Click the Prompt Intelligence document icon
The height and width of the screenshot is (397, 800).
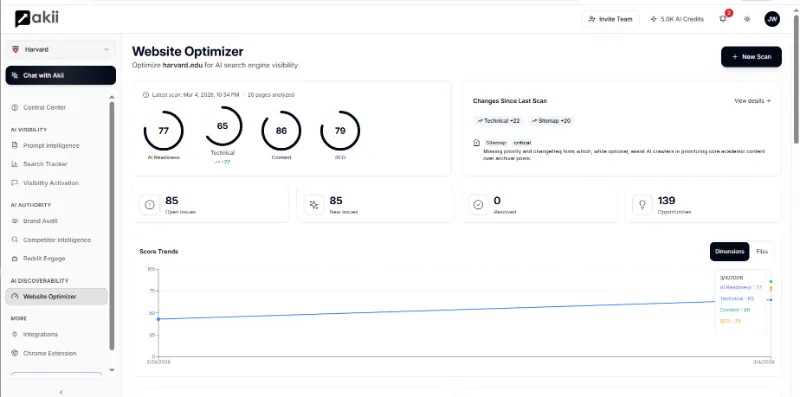(14, 145)
